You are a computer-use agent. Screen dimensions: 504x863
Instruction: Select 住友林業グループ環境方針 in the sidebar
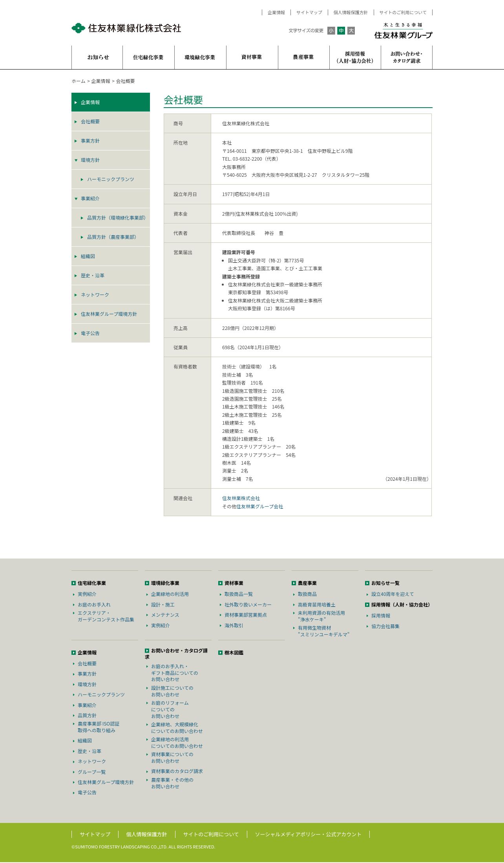(x=111, y=314)
